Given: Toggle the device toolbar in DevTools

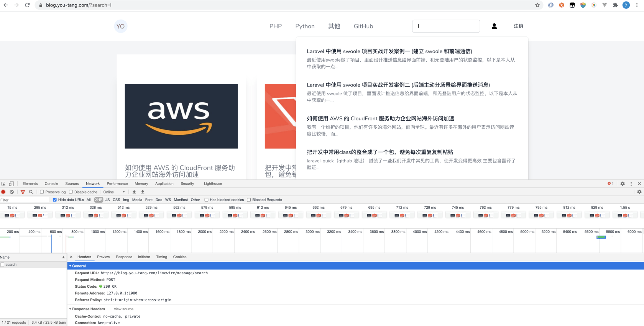Looking at the screenshot, I should pyautogui.click(x=11, y=184).
